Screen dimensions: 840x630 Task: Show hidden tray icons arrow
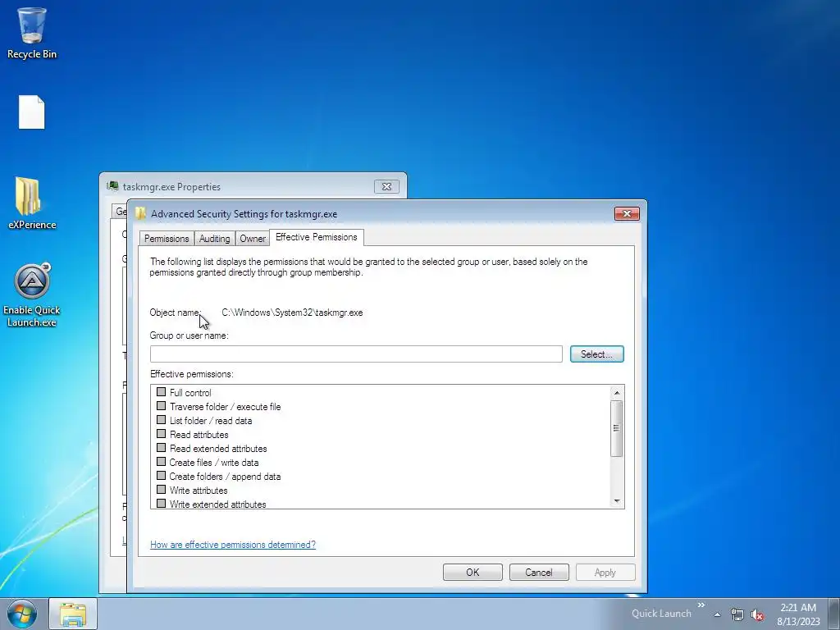point(717,614)
